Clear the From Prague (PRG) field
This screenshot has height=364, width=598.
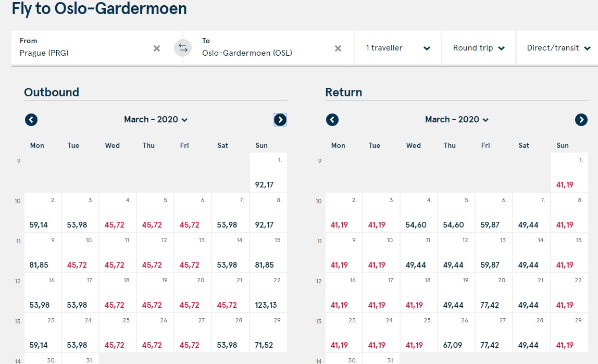tap(157, 48)
